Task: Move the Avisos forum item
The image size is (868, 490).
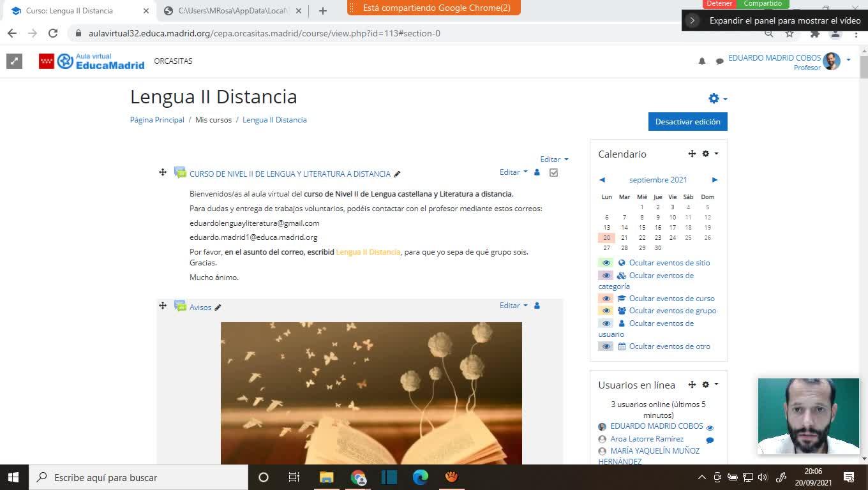Action: pos(163,306)
